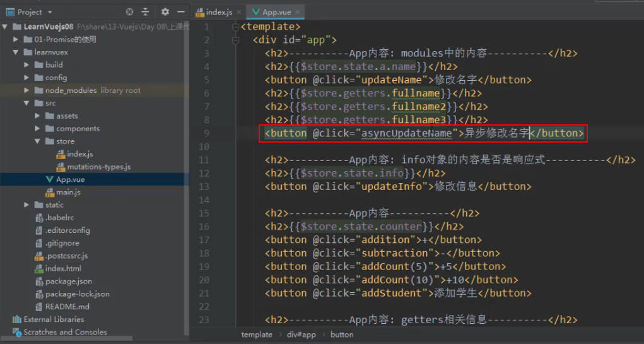Hide the Project panel with minimize icon

tap(181, 12)
